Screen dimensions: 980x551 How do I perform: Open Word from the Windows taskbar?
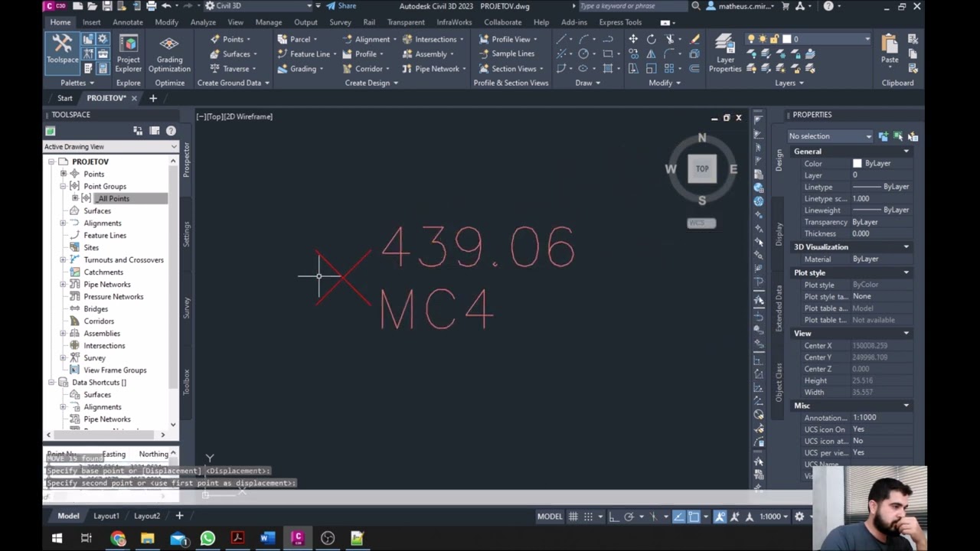click(267, 539)
